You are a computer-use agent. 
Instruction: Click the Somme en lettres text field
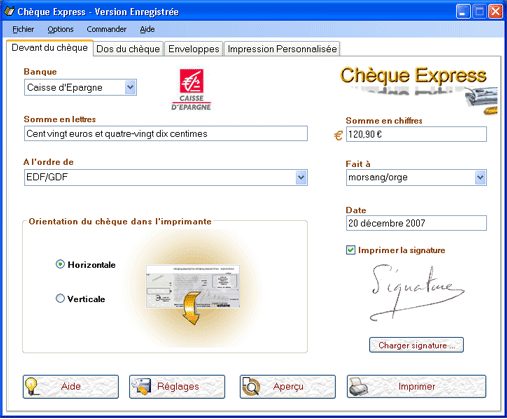point(166,134)
